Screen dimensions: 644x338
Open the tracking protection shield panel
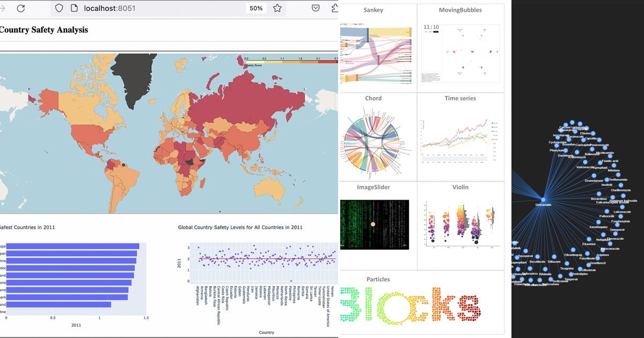click(x=58, y=8)
